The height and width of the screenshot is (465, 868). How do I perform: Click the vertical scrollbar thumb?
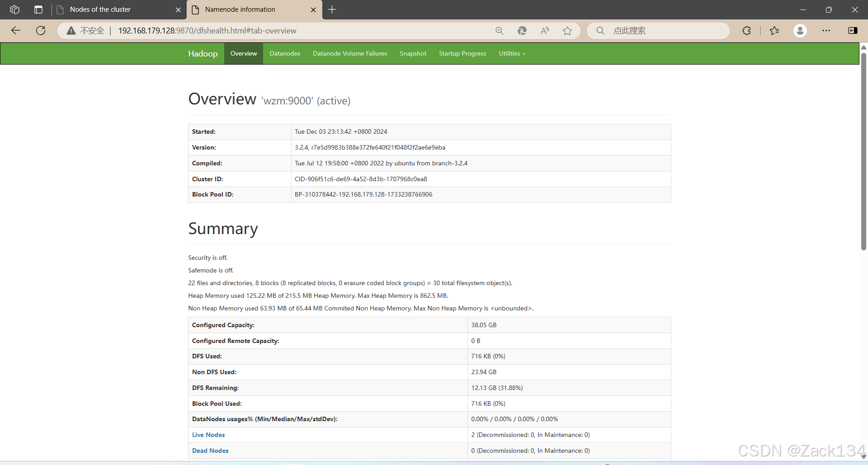pyautogui.click(x=863, y=151)
